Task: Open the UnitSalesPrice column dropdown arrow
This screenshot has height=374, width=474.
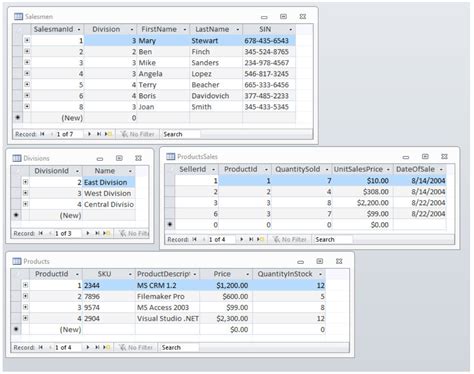Action: click(388, 169)
